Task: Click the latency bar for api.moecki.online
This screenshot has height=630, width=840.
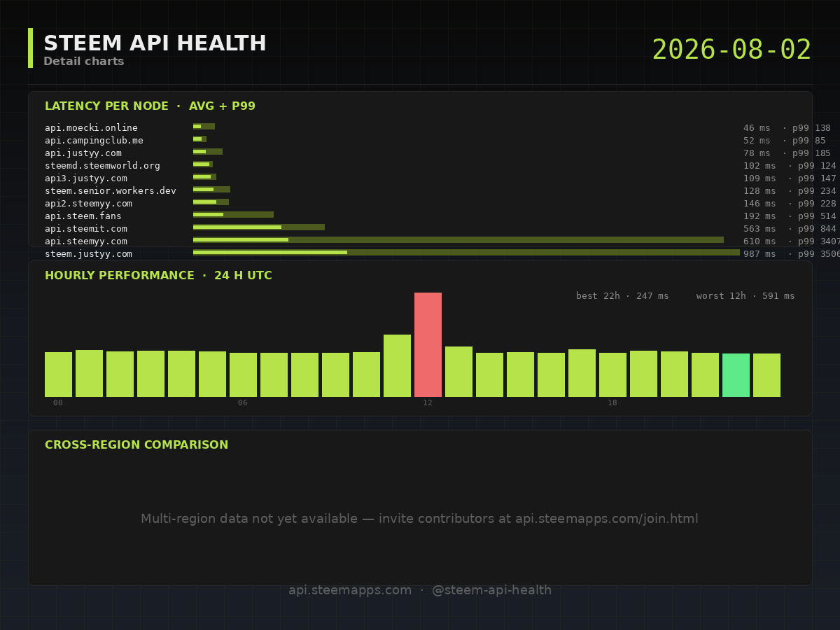Action: [204, 127]
